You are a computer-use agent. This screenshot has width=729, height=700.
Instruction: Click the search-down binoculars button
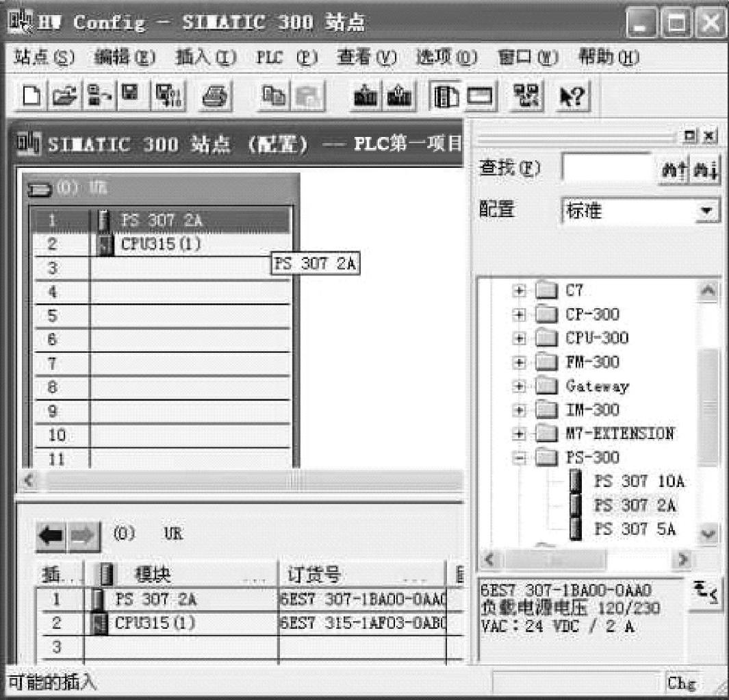[x=706, y=169]
